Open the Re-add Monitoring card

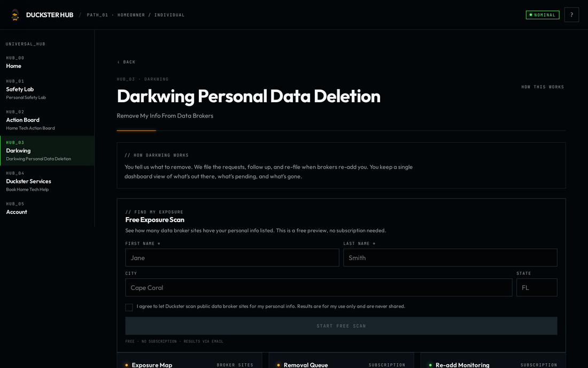click(x=493, y=361)
